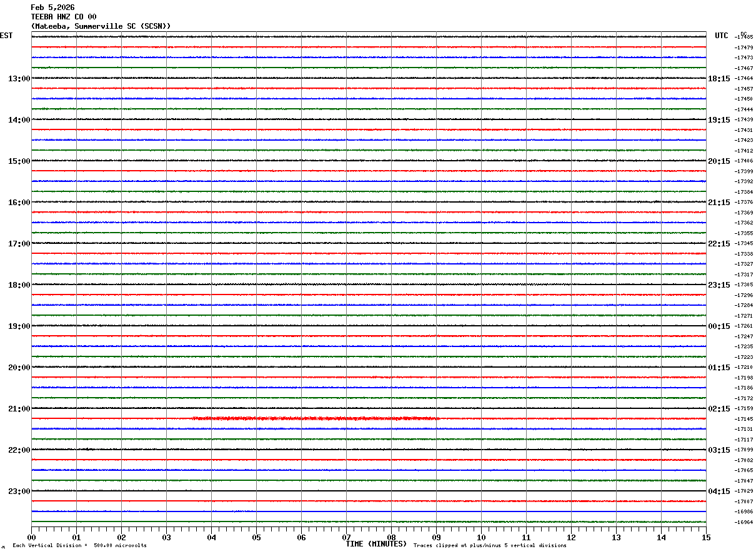Click the DC offset value -17261
Viewport: 756px width, 554px height.
pos(744,326)
